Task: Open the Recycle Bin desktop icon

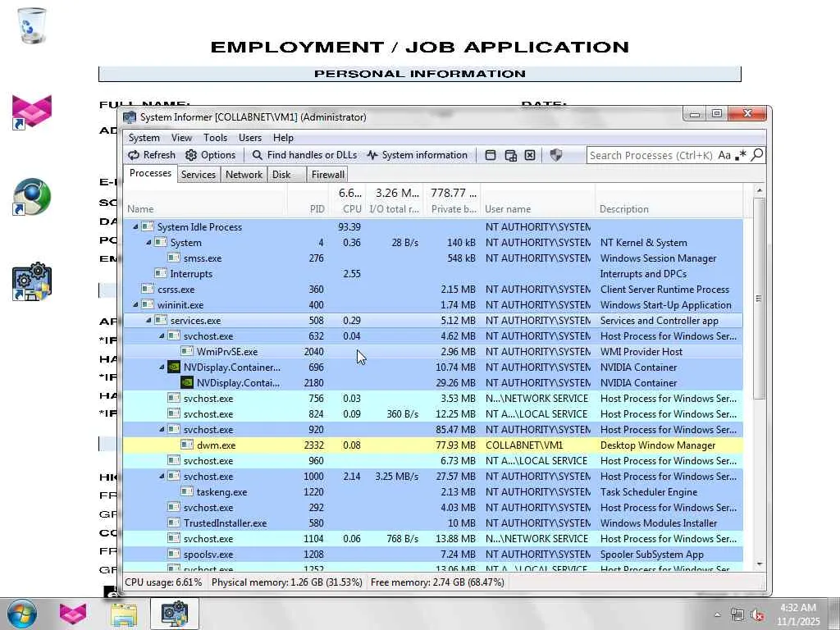Action: click(x=31, y=25)
